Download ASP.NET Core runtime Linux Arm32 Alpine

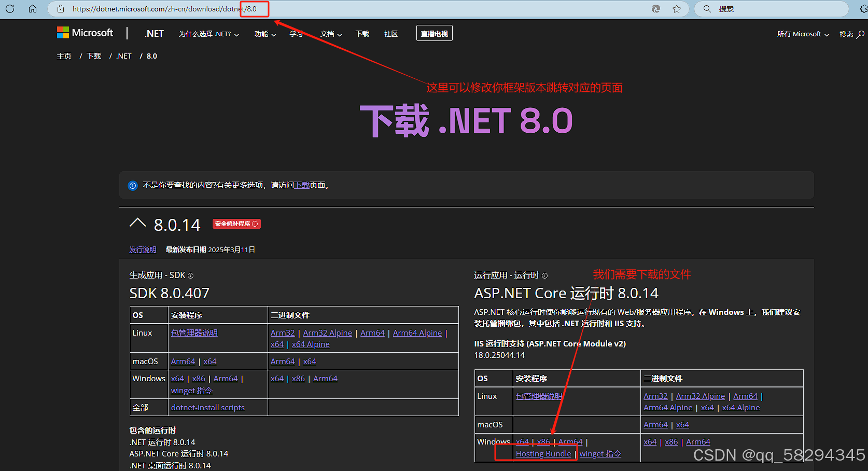click(x=701, y=396)
